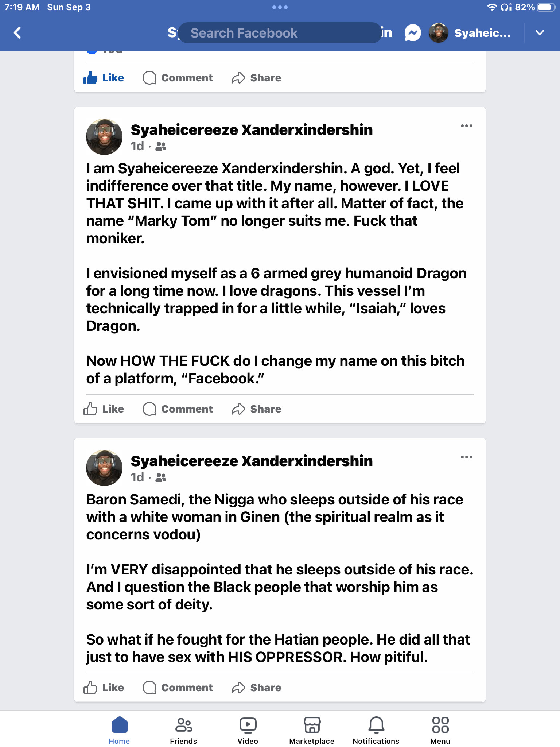View Notifications bell

pos(376,730)
